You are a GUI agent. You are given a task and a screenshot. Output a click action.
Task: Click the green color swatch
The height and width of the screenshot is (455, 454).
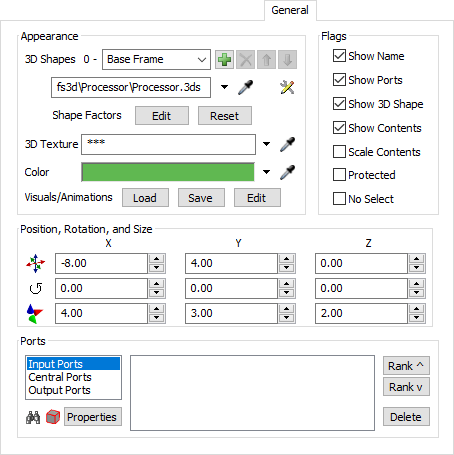(x=168, y=172)
